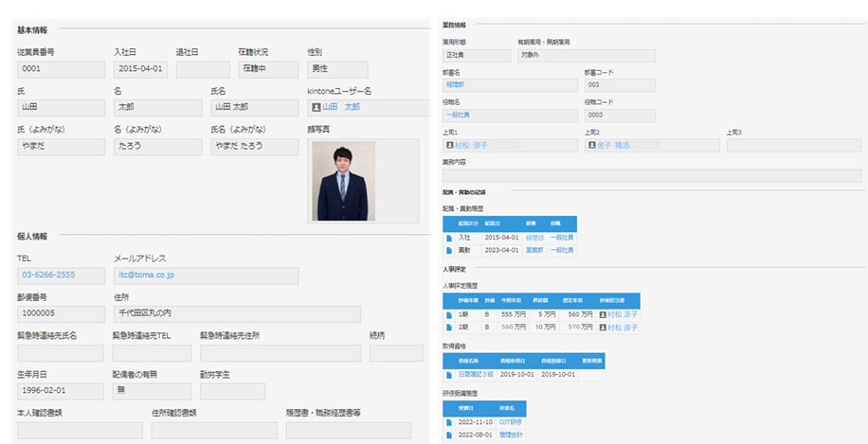Open the 日商簿記3級 qualification link
The width and height of the screenshot is (868, 444).
(x=476, y=375)
